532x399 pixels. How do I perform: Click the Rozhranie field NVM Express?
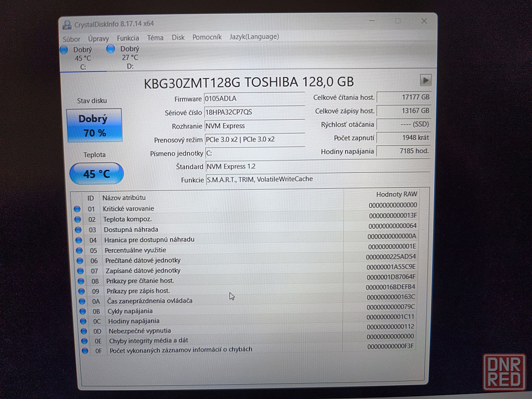(x=255, y=126)
